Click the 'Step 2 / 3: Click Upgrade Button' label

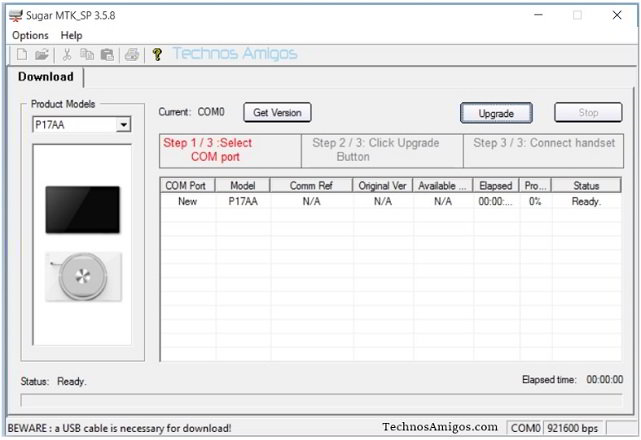point(375,150)
